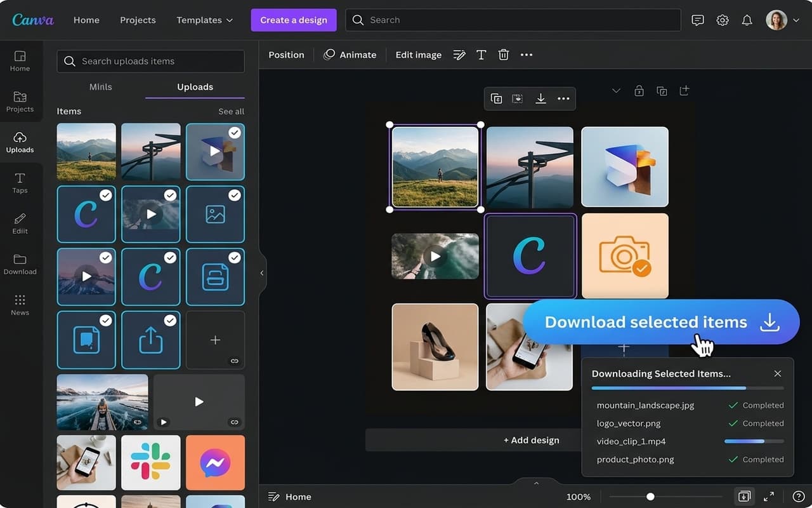Delete with trash icon in toolbar

[504, 55]
